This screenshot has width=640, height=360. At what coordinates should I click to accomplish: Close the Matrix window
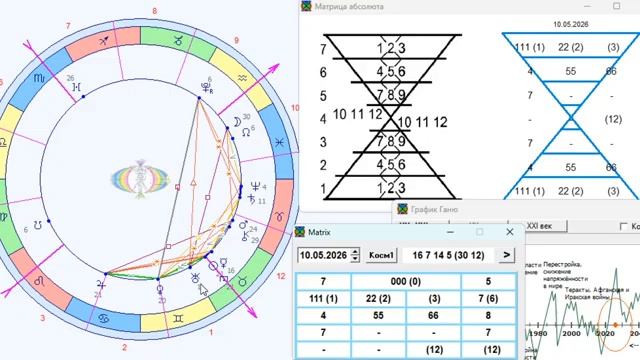[510, 232]
